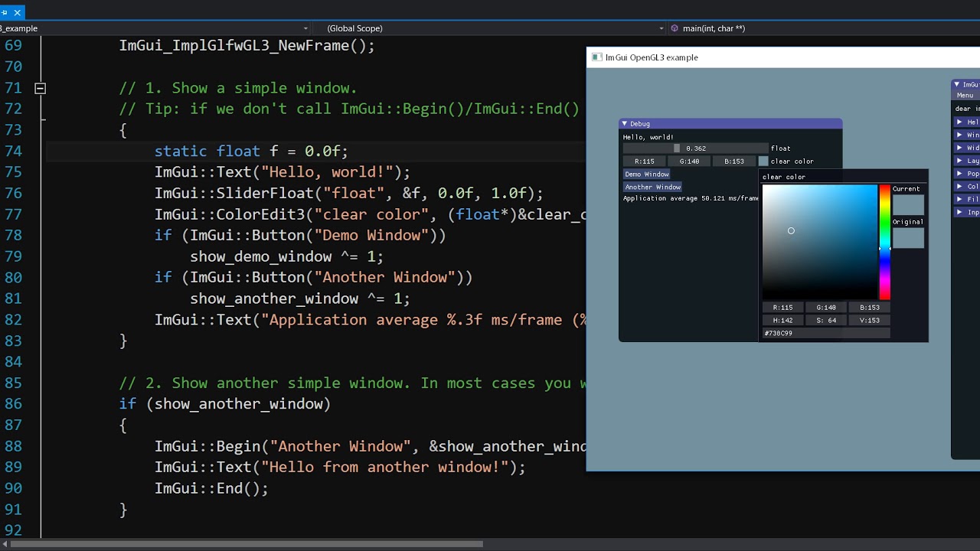The width and height of the screenshot is (980, 551).
Task: Open the Menu item in ImGui demo window
Action: pos(965,96)
